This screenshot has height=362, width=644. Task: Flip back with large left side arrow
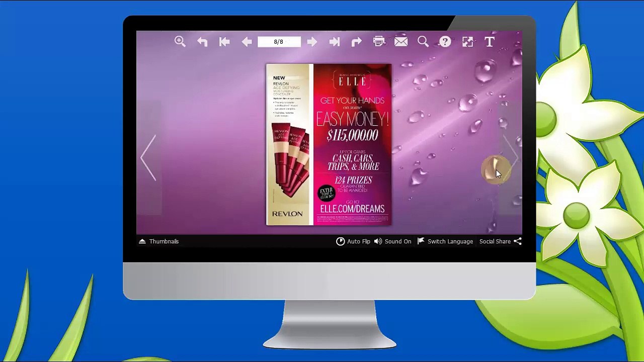(x=148, y=157)
